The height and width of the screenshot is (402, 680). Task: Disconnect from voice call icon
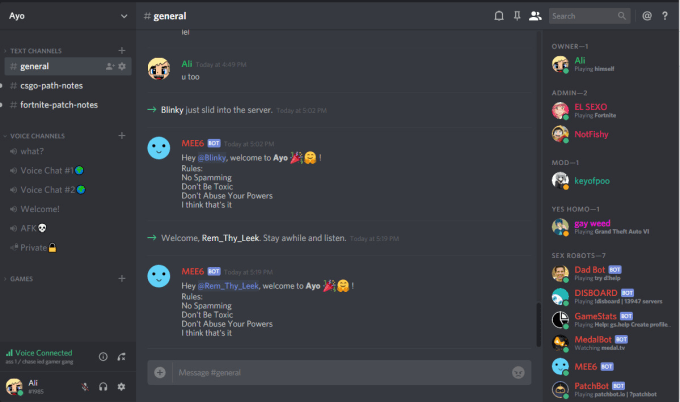click(121, 357)
